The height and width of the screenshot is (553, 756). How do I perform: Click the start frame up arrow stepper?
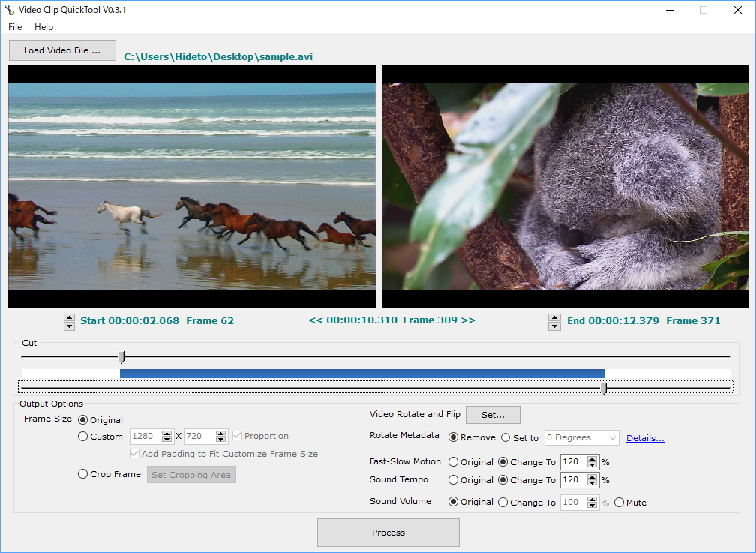(x=69, y=317)
